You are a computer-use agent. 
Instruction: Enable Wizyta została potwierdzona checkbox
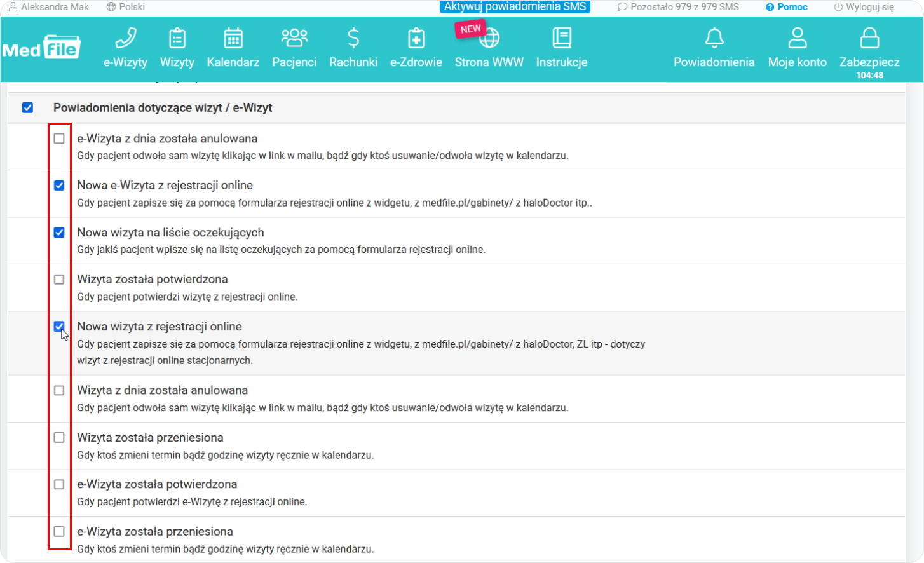(59, 280)
